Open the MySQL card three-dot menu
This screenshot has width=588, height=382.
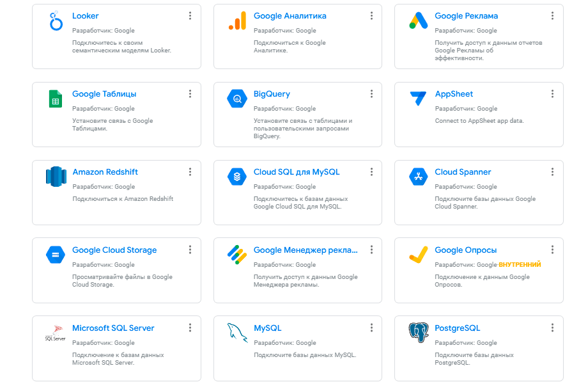[371, 328]
